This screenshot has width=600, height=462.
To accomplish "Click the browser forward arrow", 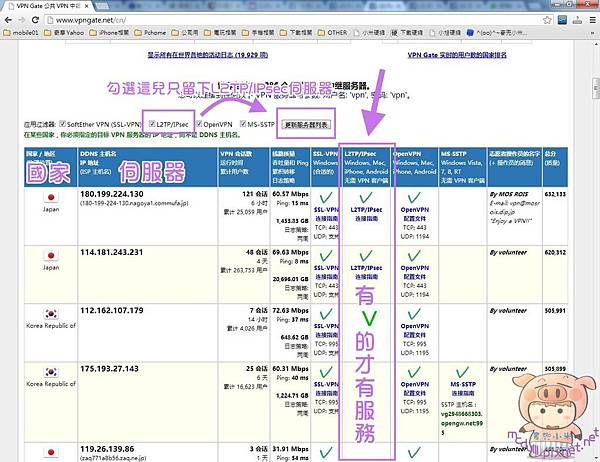I will tap(21, 20).
